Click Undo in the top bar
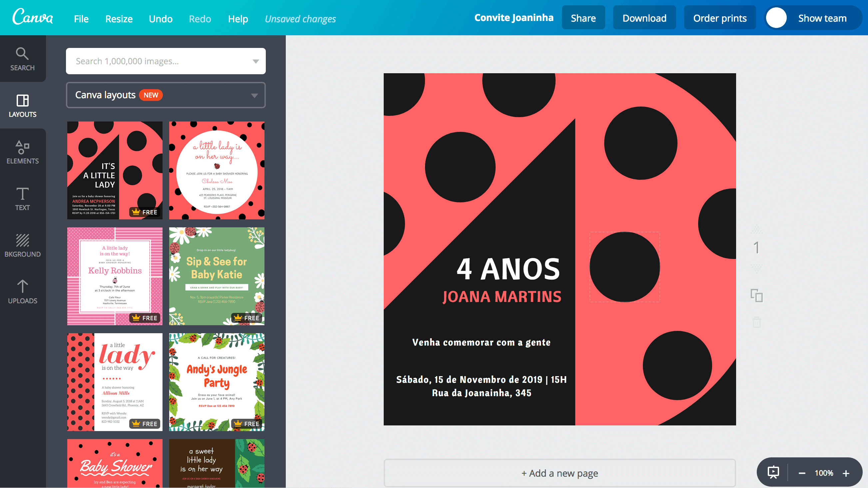The height and width of the screenshot is (488, 868). tap(161, 19)
